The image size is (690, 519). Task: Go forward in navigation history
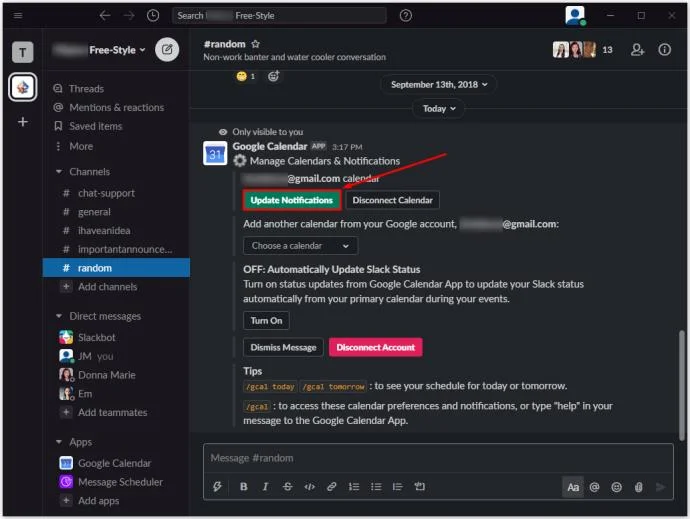[x=129, y=15]
